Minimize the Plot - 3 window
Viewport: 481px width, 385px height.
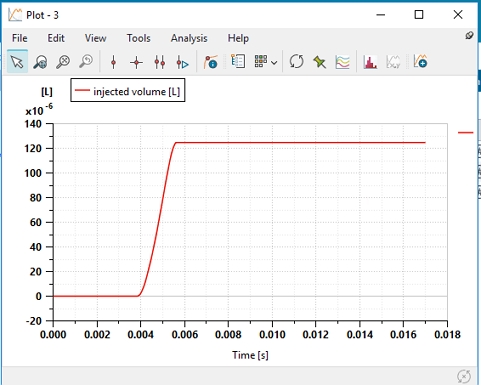click(x=381, y=15)
